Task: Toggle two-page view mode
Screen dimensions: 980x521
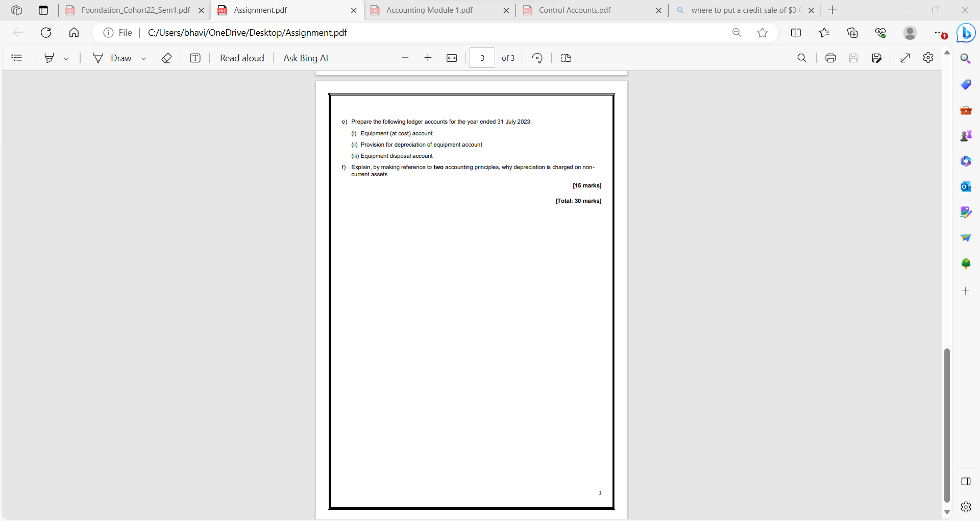Action: coord(566,58)
